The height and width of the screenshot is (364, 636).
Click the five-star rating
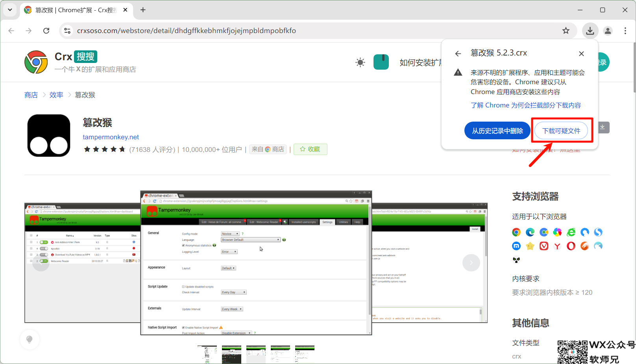click(x=104, y=149)
